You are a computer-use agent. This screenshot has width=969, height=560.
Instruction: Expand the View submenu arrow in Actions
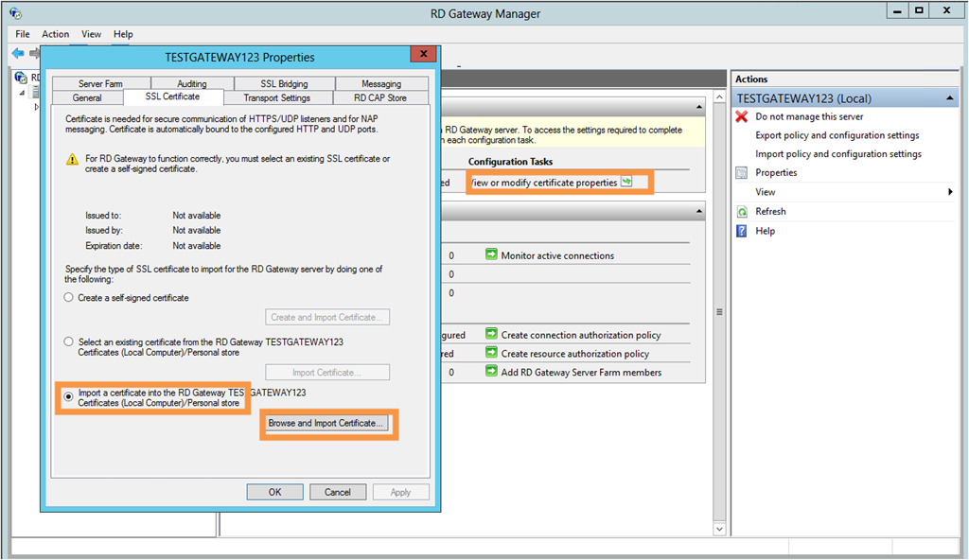point(950,192)
